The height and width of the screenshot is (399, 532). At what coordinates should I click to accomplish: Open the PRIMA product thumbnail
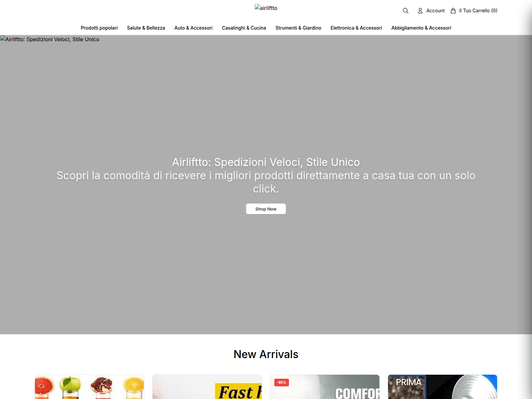click(443, 387)
